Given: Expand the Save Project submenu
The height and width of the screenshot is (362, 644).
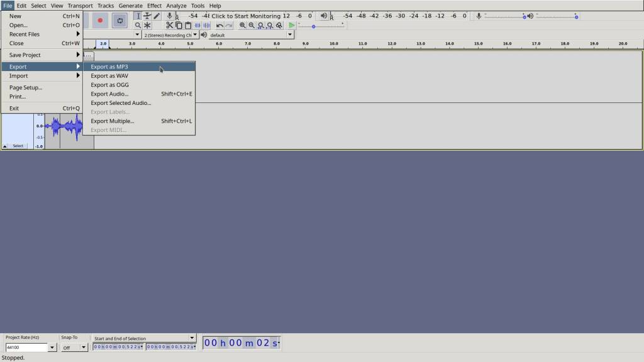Looking at the screenshot, I should [x=42, y=55].
